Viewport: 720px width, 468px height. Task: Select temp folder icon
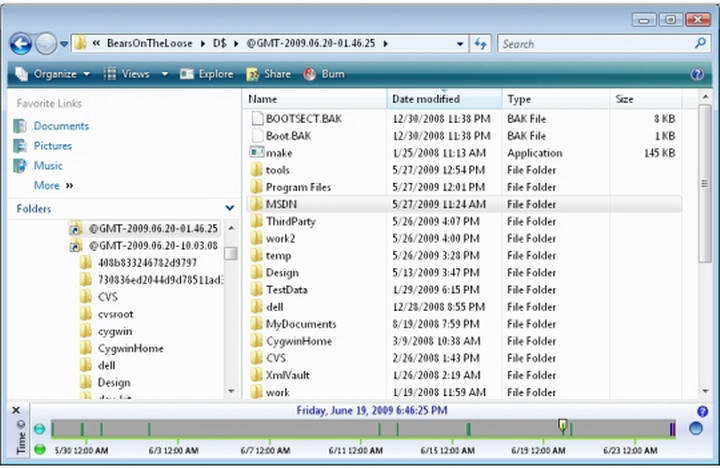(257, 255)
